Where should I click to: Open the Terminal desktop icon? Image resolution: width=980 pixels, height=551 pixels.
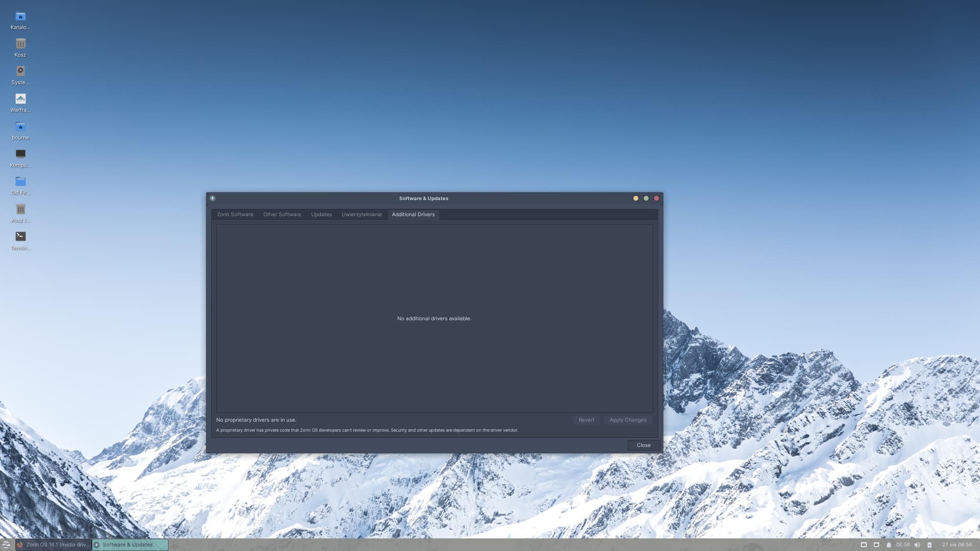tap(20, 237)
